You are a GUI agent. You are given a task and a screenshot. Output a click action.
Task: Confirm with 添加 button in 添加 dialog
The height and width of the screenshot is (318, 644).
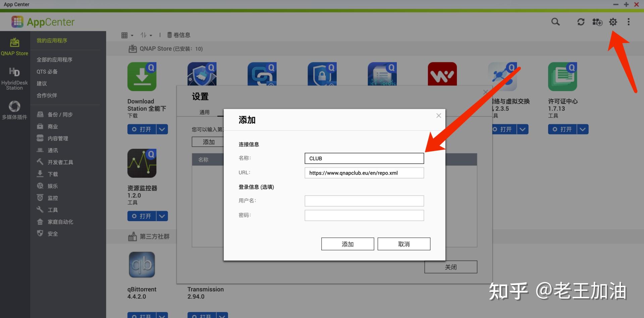click(x=347, y=244)
